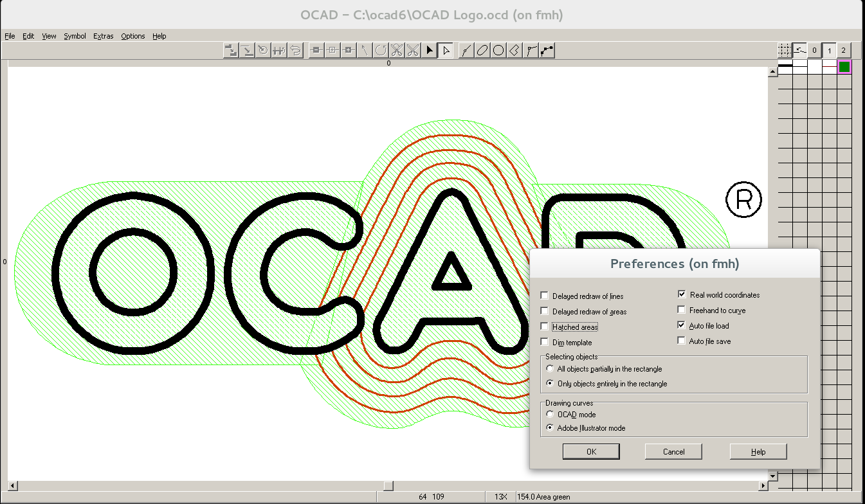Screen dimensions: 865x504
Task: Toggle the Dim template checkbox
Action: coord(545,342)
